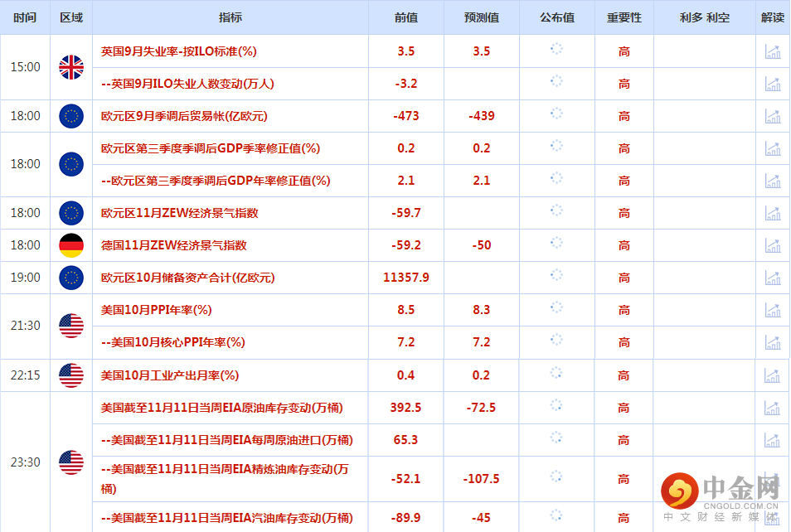Click loading spinner for Germany ZEW row
Viewport: 791px width, 532px height.
(x=556, y=243)
